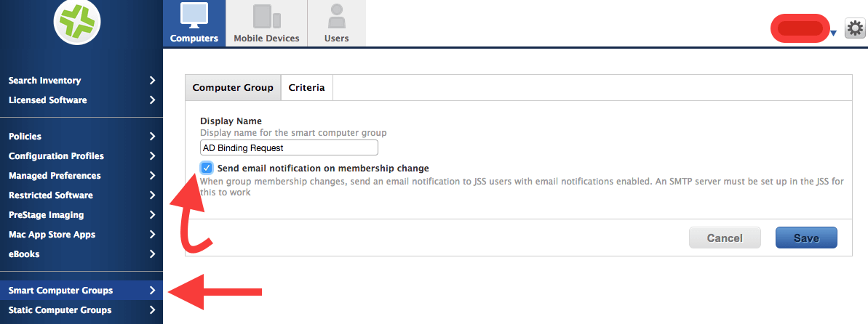Image resolution: width=868 pixels, height=324 pixels.
Task: Switch to the Criteria tab
Action: (x=307, y=88)
